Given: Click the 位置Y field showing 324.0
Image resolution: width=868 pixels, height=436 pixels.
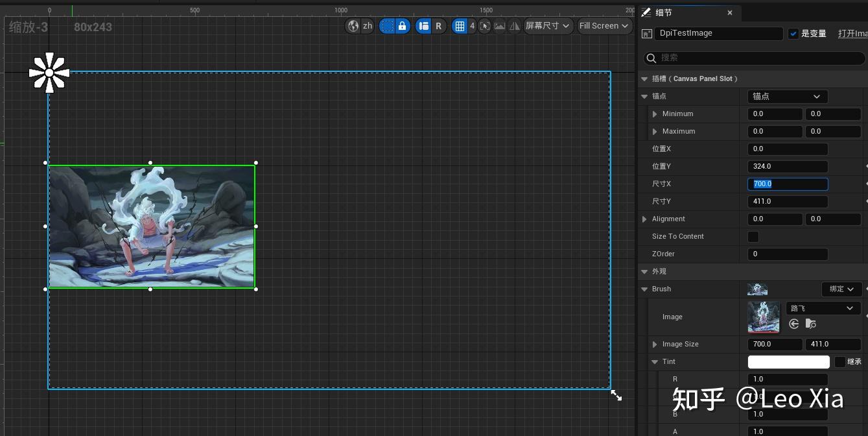Looking at the screenshot, I should pyautogui.click(x=788, y=166).
